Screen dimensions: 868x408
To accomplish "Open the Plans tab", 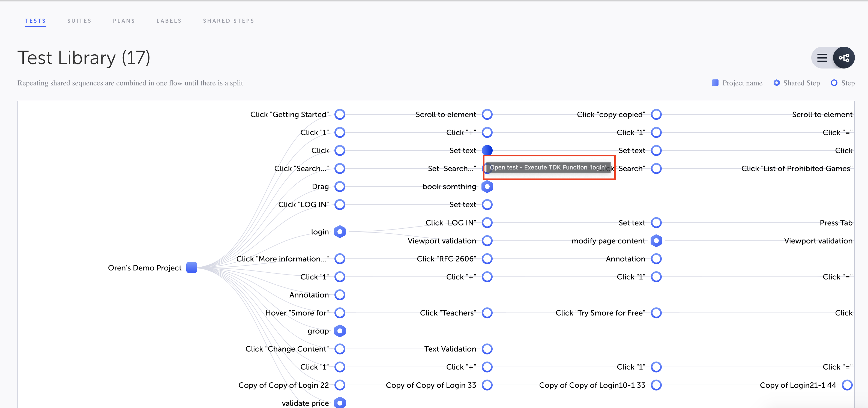I will (x=124, y=21).
